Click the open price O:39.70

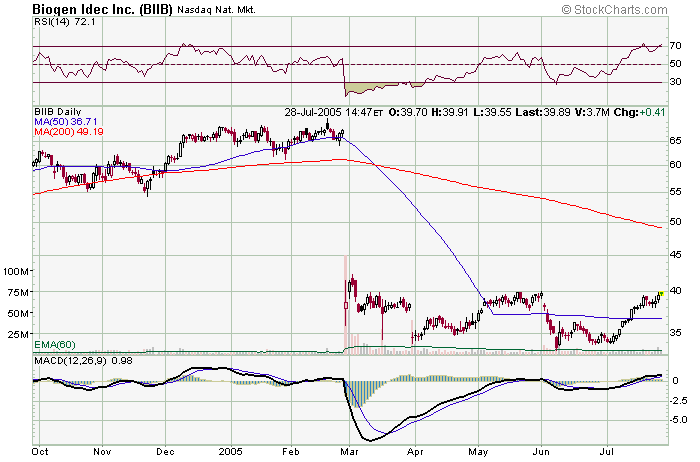(x=408, y=112)
